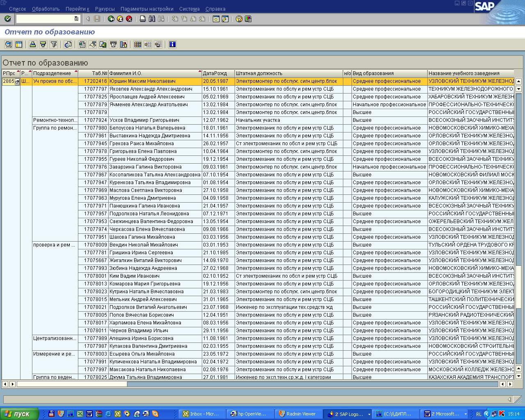Viewport: 525px width, 420px height.
Task: Collapse the command field with the triangle arrow
Action: point(88,19)
